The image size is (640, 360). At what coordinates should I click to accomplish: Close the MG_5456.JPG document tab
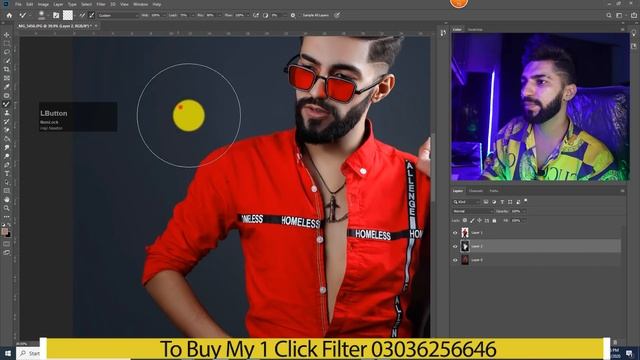(96, 26)
